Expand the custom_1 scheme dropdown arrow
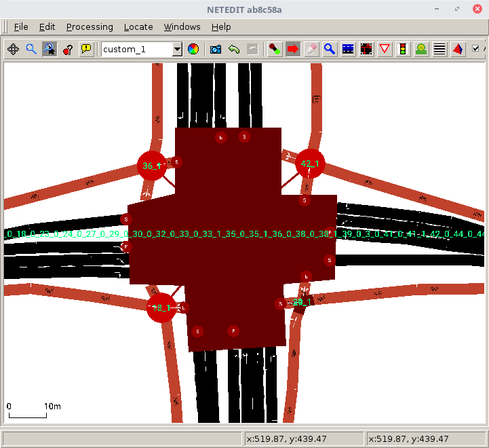 tap(177, 49)
